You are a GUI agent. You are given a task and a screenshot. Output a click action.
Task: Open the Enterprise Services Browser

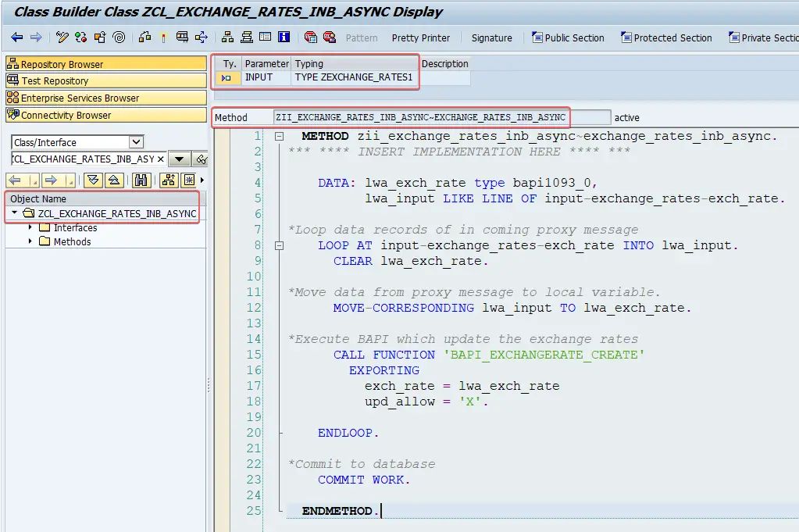click(106, 98)
